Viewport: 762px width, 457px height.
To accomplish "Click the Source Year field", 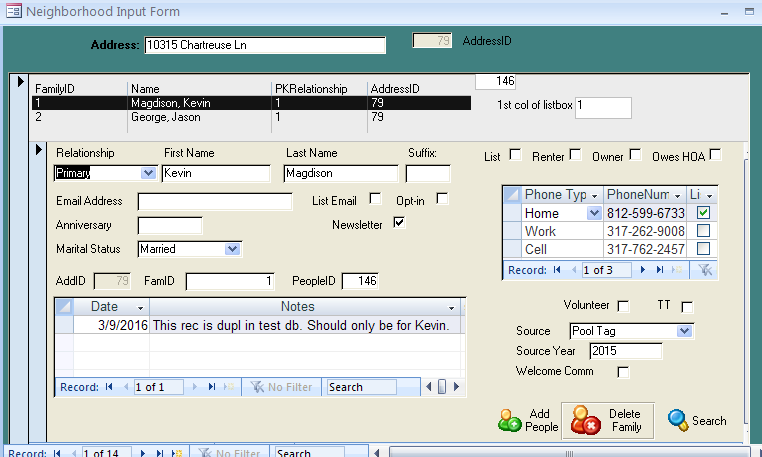I will point(626,351).
